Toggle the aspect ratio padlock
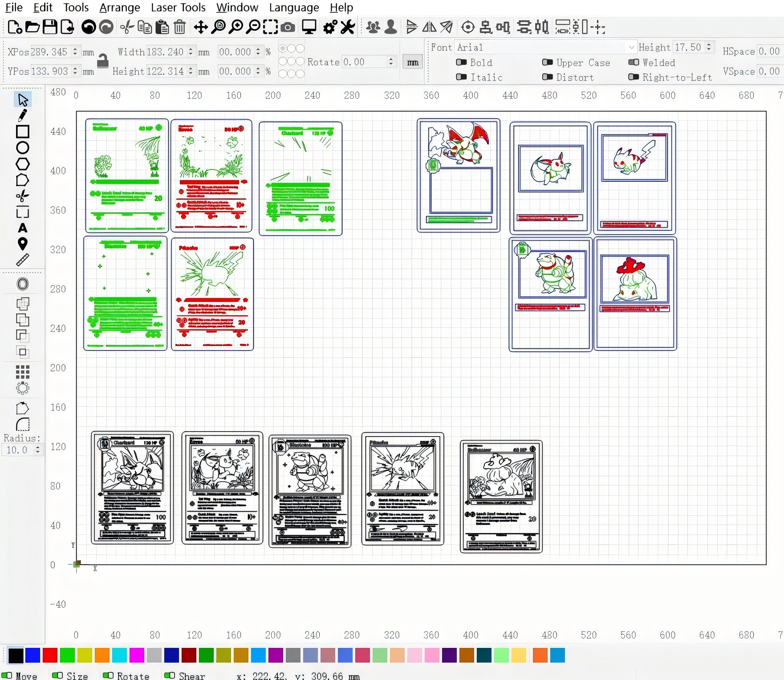The height and width of the screenshot is (680, 784). [x=103, y=61]
